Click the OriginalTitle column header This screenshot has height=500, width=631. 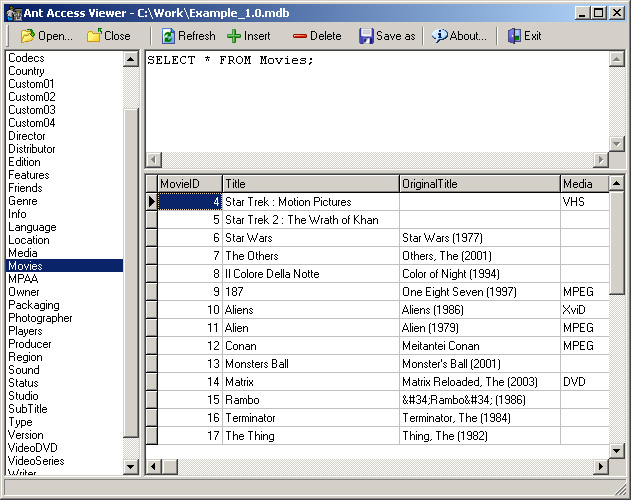479,184
